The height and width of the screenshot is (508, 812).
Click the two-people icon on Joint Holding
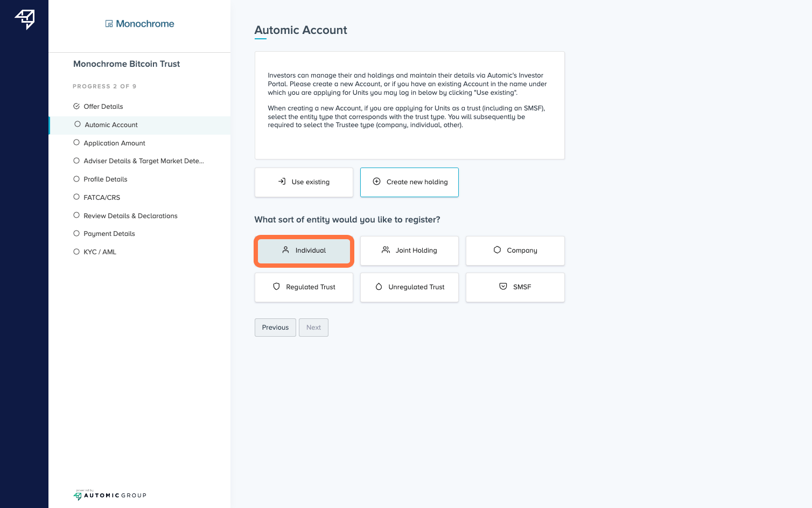386,250
